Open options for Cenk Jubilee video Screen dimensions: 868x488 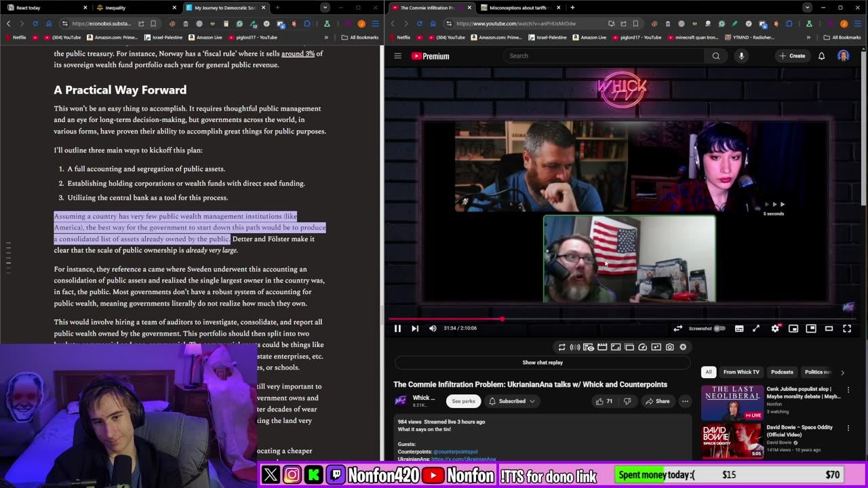pyautogui.click(x=848, y=390)
